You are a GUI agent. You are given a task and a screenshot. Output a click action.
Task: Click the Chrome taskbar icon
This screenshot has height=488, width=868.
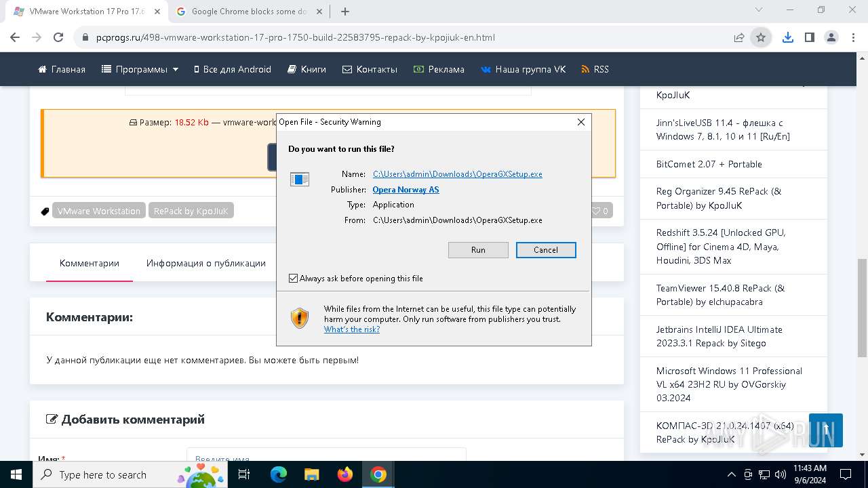coord(378,474)
